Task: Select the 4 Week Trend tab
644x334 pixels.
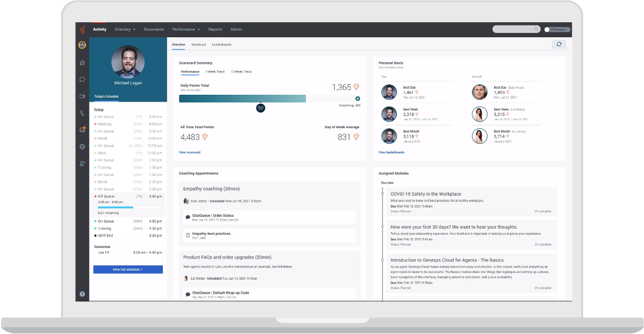Action: point(215,72)
